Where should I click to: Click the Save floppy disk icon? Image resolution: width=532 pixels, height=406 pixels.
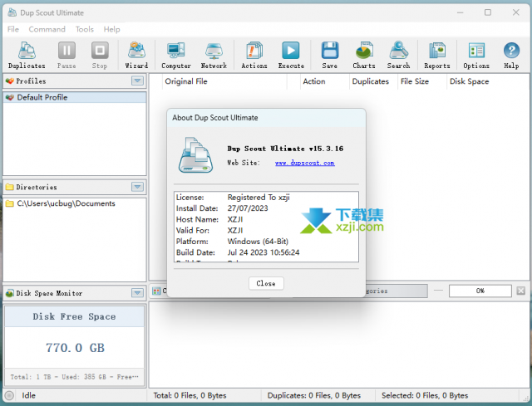(x=329, y=51)
